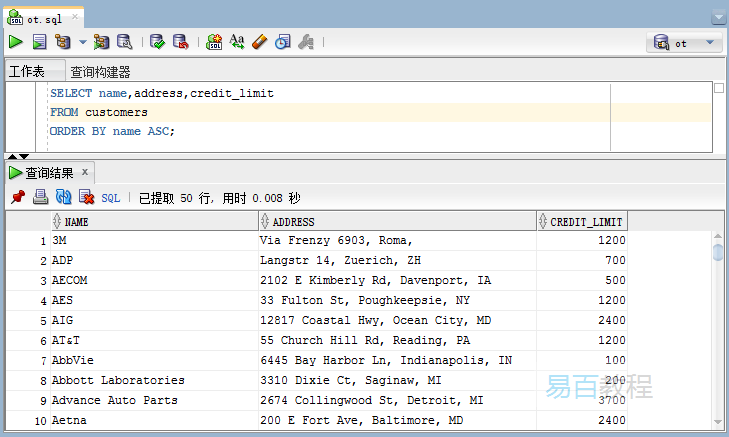
Task: Clear the worksheet with the eraser icon
Action: (260, 42)
